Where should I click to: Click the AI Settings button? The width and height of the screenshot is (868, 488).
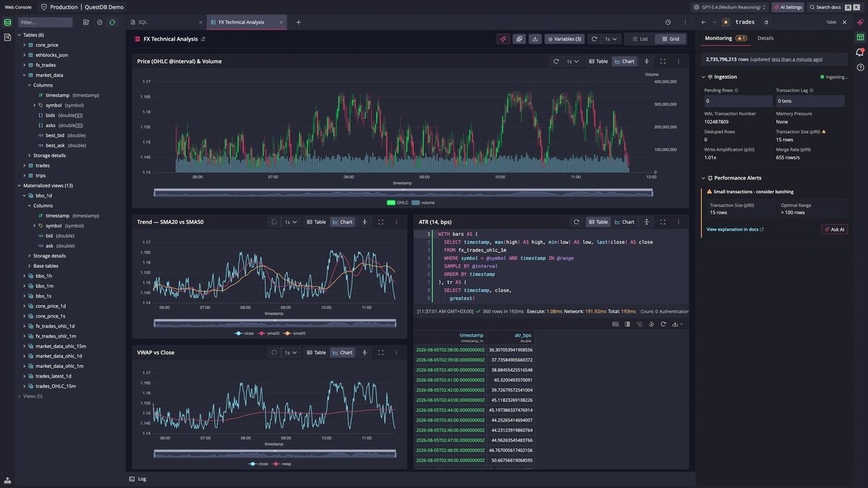[x=788, y=7]
